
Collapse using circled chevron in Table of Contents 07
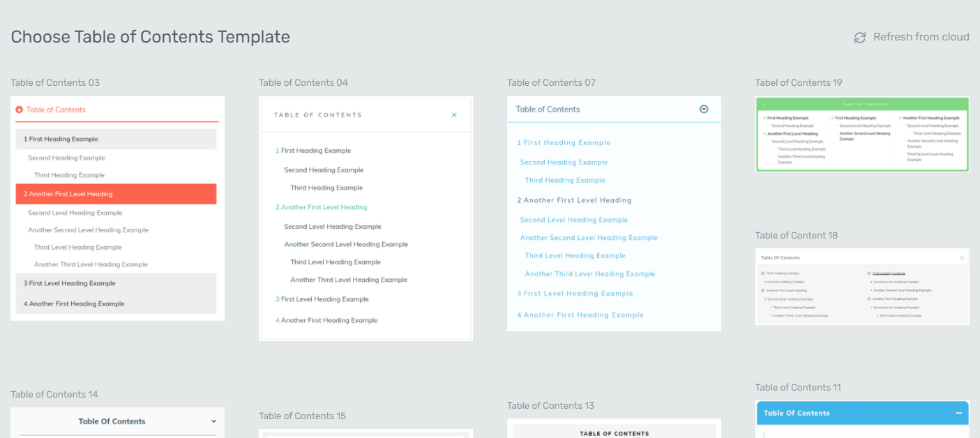704,109
